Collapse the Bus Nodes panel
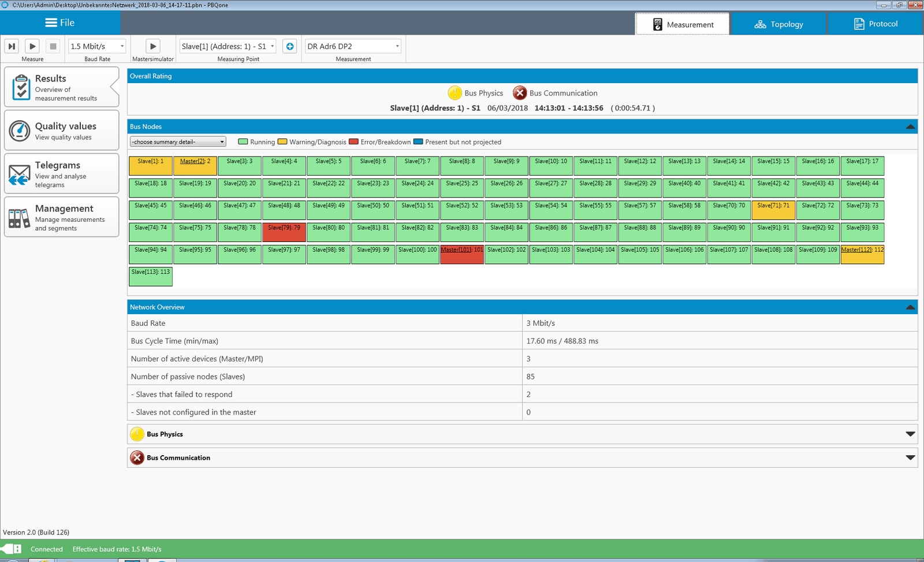The image size is (924, 562). tap(910, 126)
